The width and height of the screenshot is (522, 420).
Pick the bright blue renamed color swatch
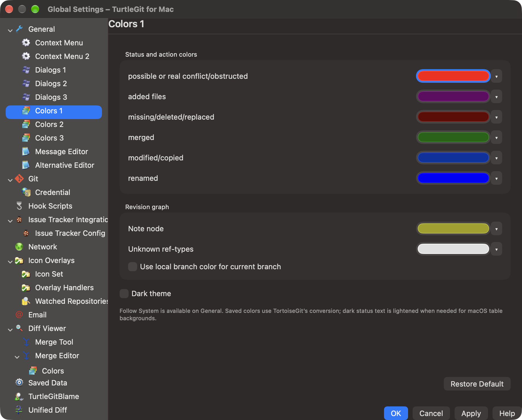453,178
